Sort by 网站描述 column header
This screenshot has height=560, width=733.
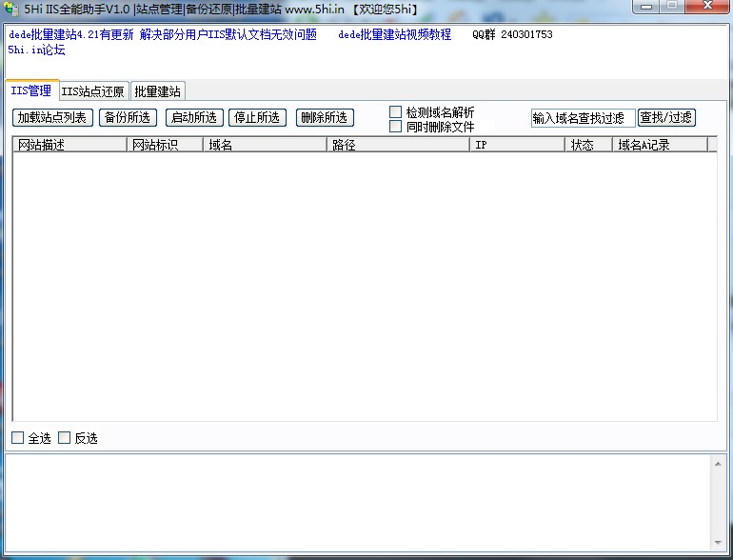pos(69,145)
